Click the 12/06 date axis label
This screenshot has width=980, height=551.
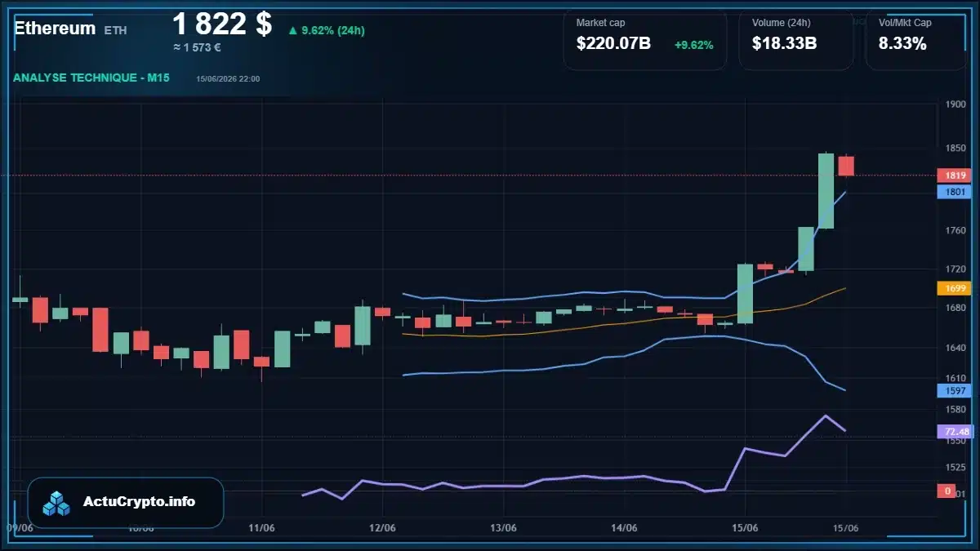point(382,528)
